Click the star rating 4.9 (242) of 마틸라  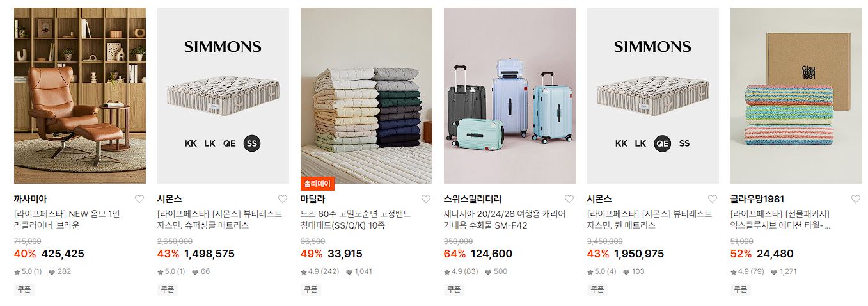320,271
